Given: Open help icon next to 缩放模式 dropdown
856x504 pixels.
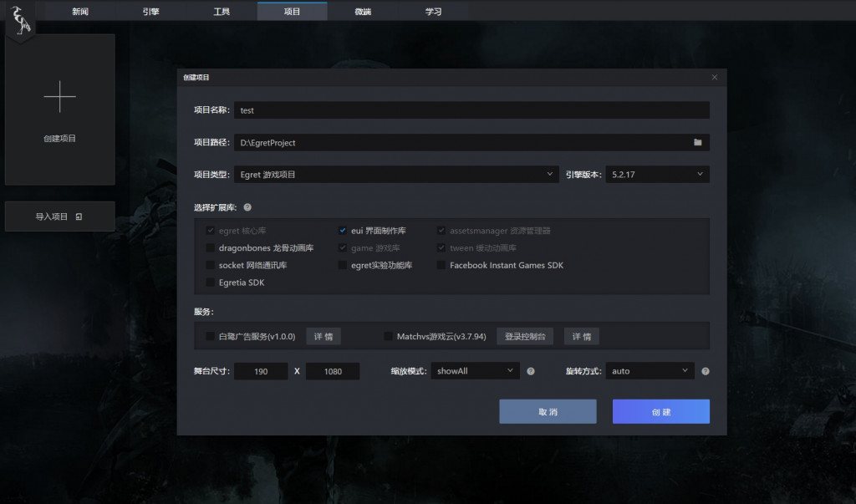Looking at the screenshot, I should point(531,371).
